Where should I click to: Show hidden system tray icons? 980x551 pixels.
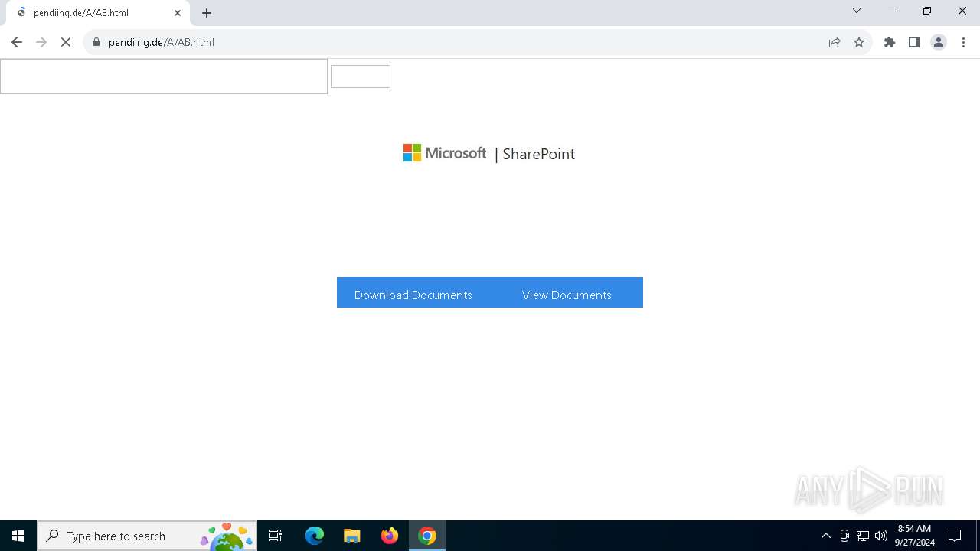[x=826, y=536]
